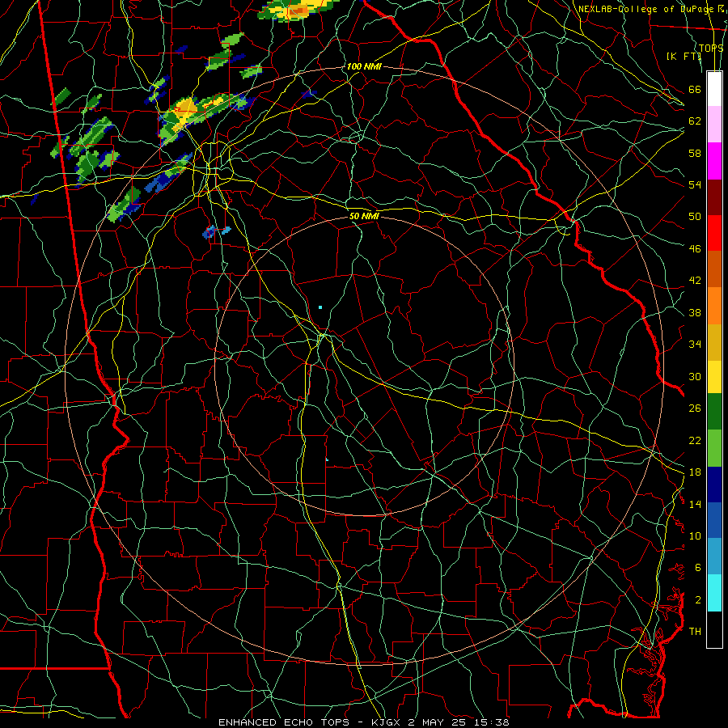The height and width of the screenshot is (728, 728).
Task: Select the medium blue legend swatch
Action: 714,520
